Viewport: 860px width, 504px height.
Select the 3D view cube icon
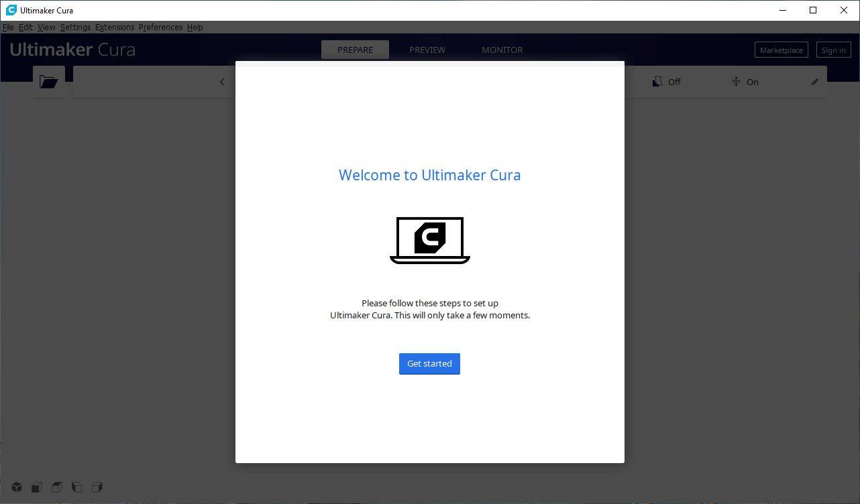pyautogui.click(x=17, y=487)
